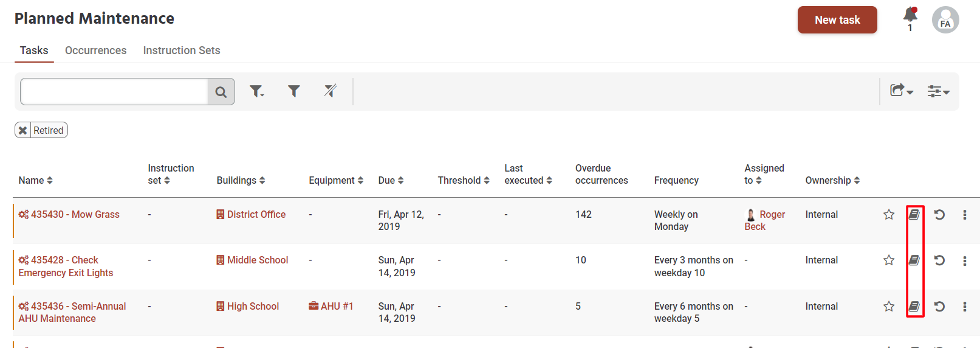Click the search input field
The height and width of the screenshot is (348, 980).
click(x=114, y=92)
